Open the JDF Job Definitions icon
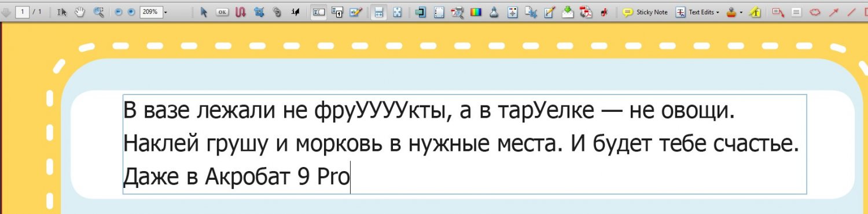868x214 pixels. click(x=604, y=12)
